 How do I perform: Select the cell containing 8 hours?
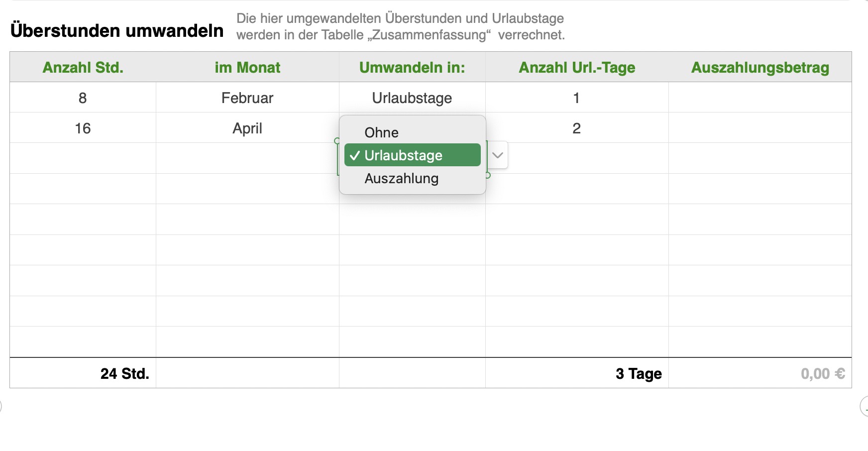click(83, 98)
